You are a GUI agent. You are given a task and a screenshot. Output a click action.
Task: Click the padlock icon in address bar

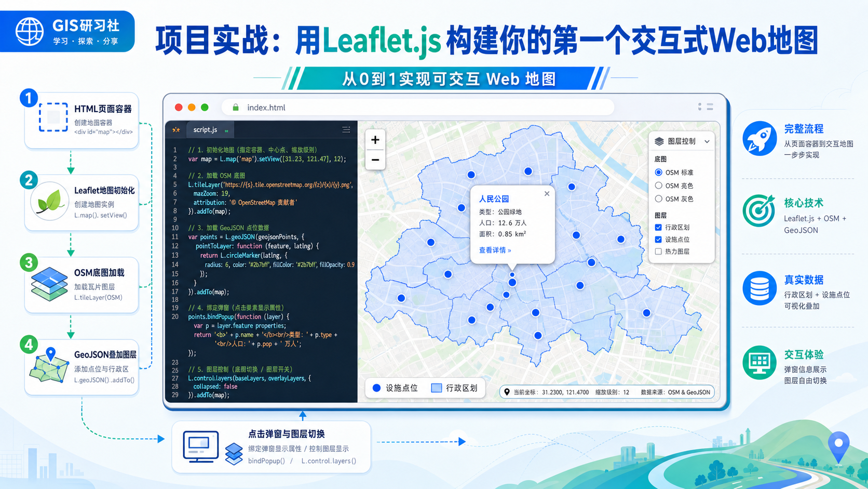pos(236,108)
